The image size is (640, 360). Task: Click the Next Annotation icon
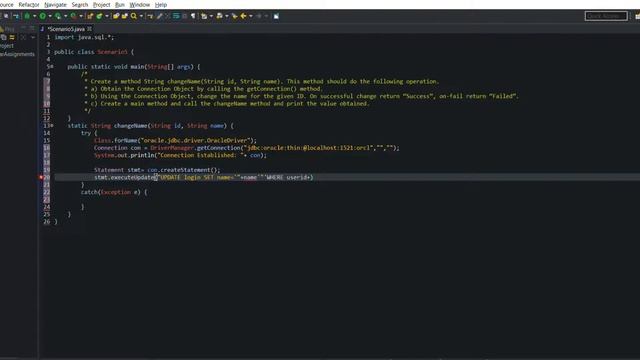204,16
